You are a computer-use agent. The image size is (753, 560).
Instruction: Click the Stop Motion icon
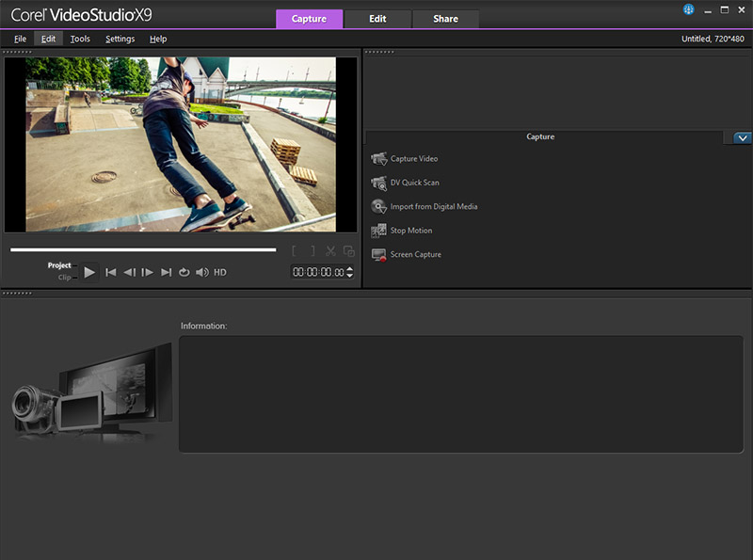(x=379, y=231)
